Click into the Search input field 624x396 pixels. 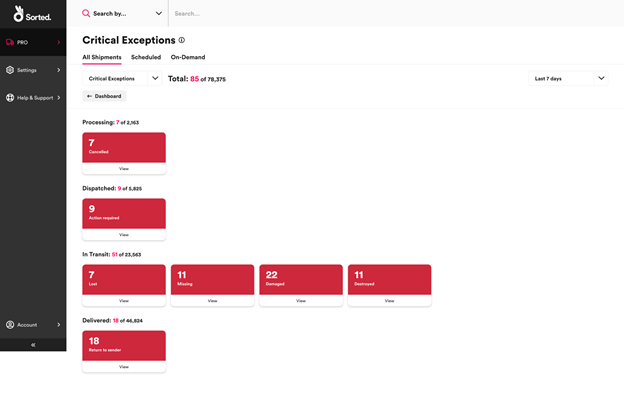[396, 14]
